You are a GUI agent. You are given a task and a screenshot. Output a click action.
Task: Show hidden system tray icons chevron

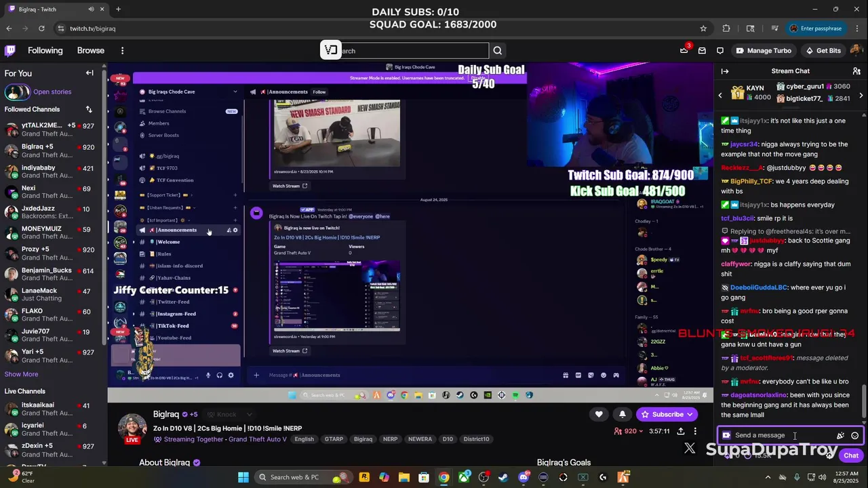[768, 477]
